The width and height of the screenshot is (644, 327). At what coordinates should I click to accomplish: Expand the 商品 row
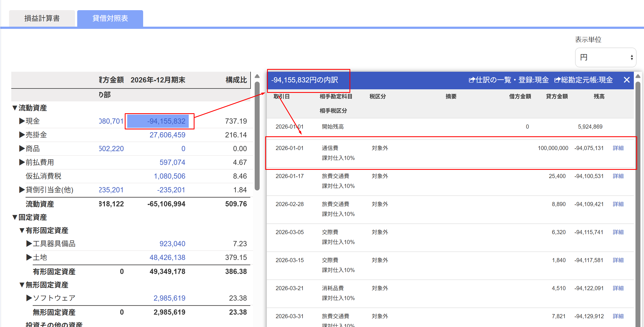(22, 149)
